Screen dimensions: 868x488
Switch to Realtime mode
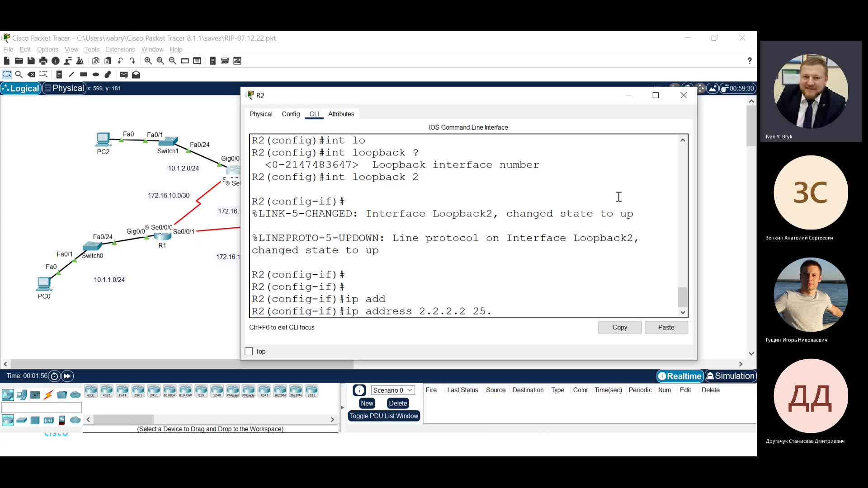pos(680,376)
